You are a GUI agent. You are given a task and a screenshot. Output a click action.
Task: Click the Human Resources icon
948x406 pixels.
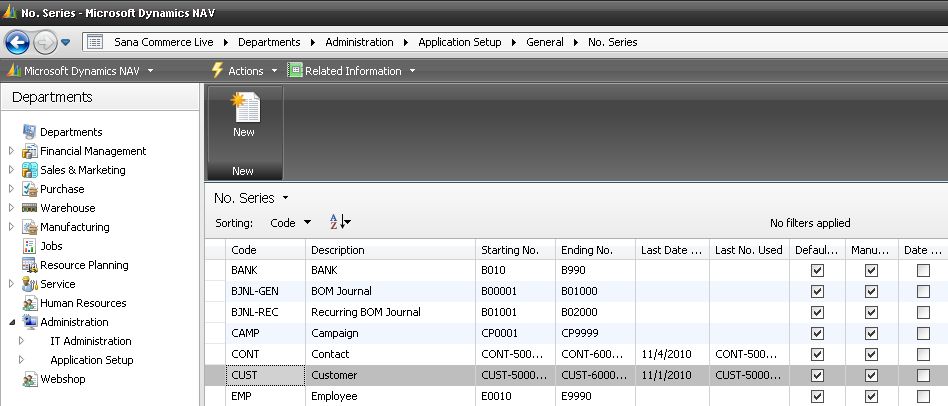coord(29,303)
